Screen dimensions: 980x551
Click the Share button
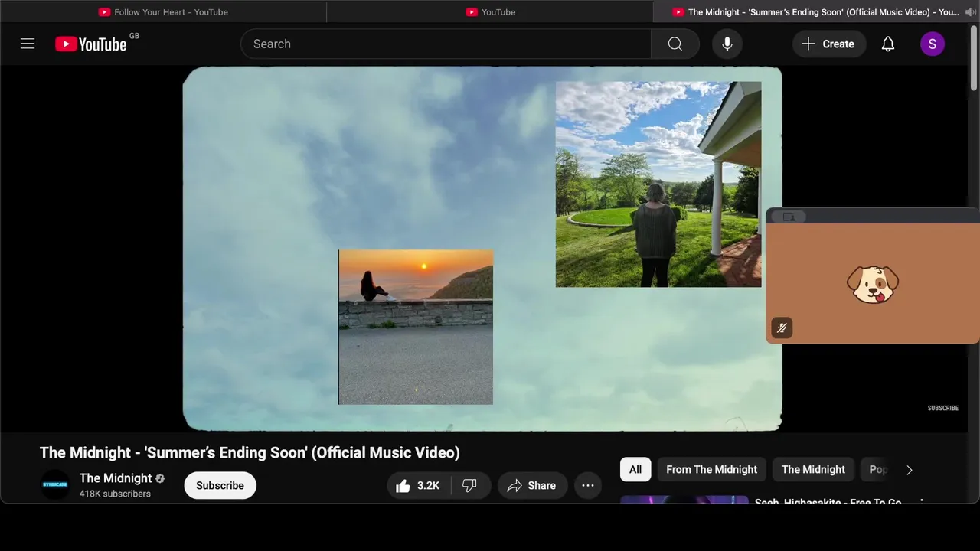tap(532, 485)
